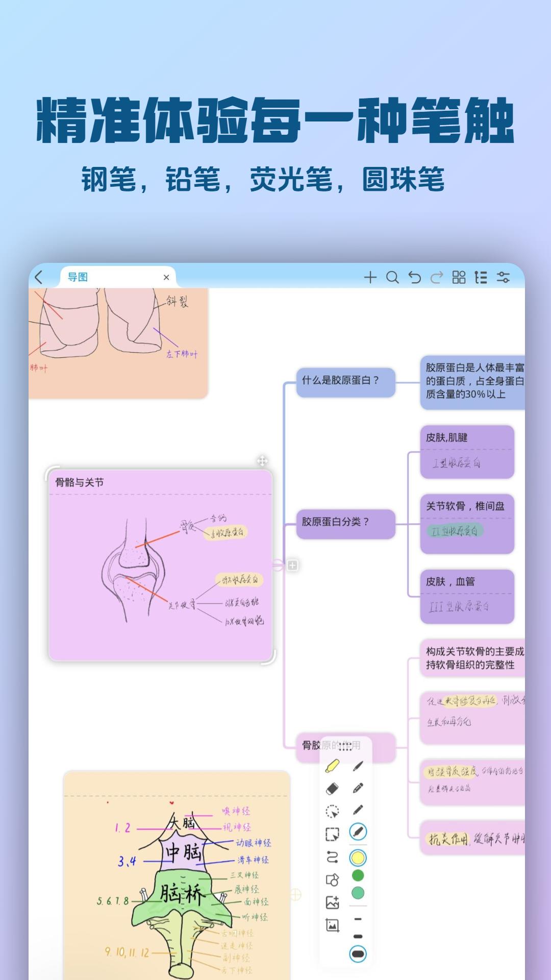This screenshot has height=980, width=551.
Task: Switch to the fountain pen tip
Action: (x=358, y=766)
